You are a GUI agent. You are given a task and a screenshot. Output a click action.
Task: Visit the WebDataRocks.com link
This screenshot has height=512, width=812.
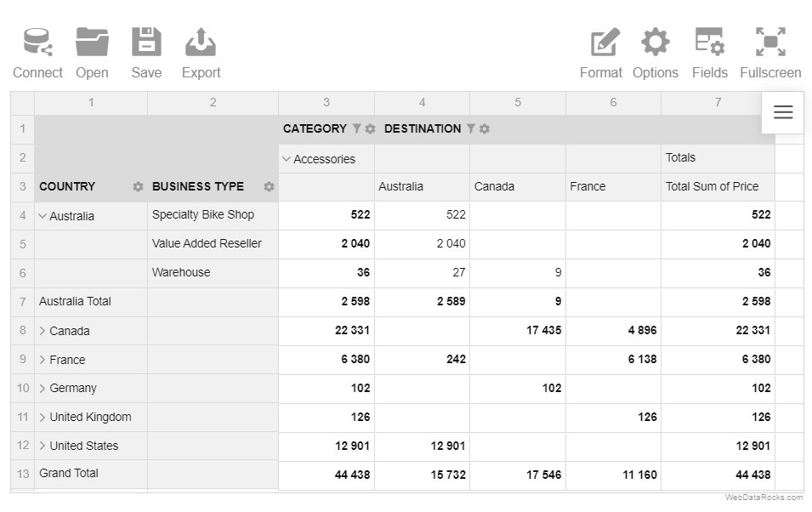[764, 498]
